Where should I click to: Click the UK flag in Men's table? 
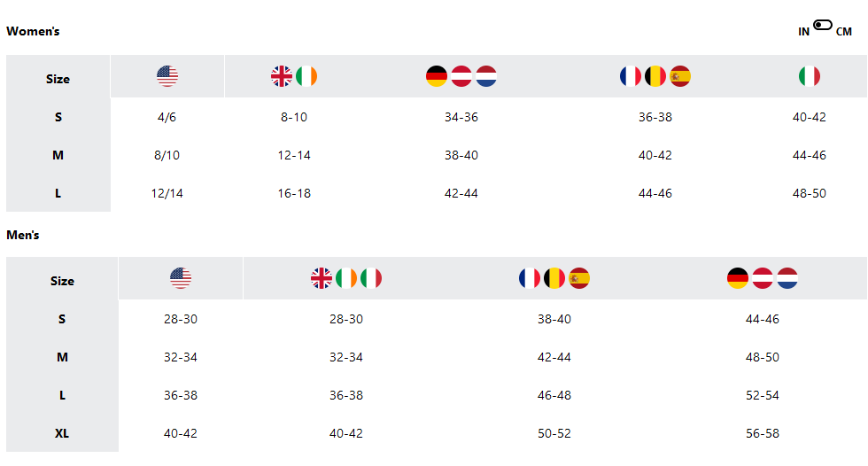coord(321,278)
